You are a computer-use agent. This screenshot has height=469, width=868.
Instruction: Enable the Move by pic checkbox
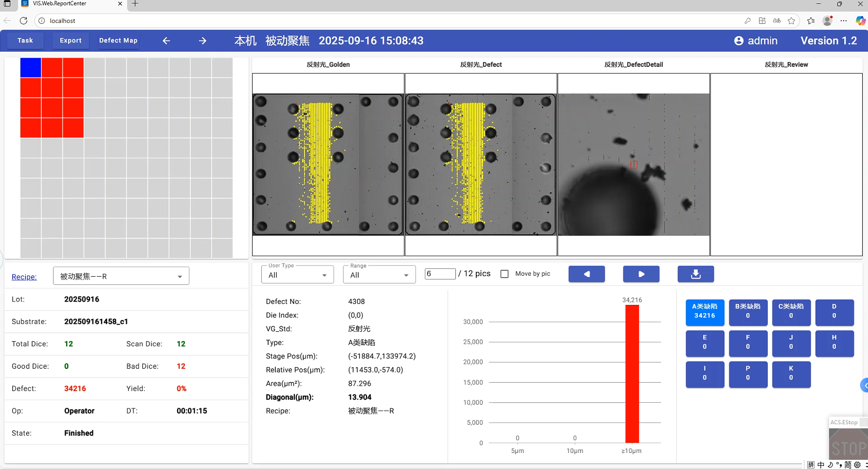point(505,274)
